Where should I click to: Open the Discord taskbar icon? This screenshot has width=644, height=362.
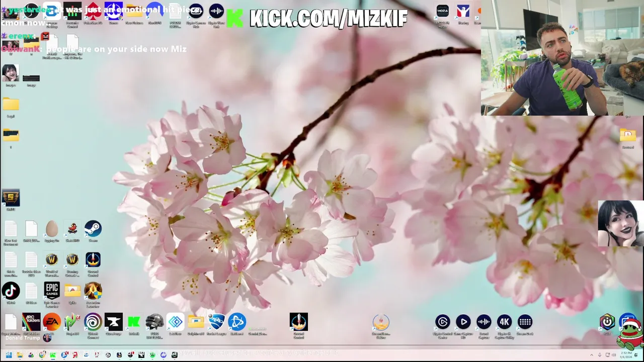[164, 354]
